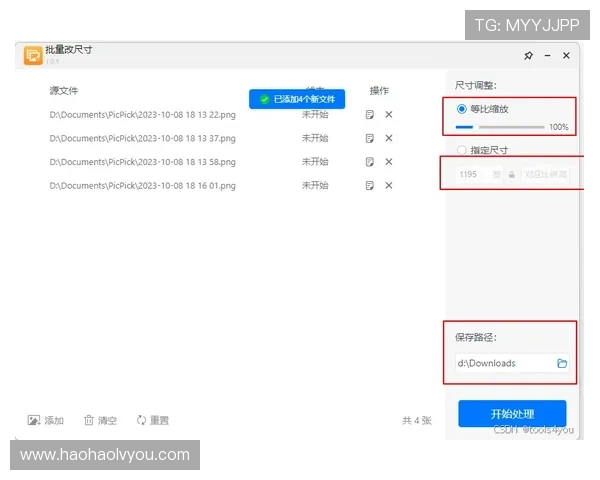Screen dimensions: 600x480
Task: Minimize the 批量改尺寸 window
Action: [548, 56]
